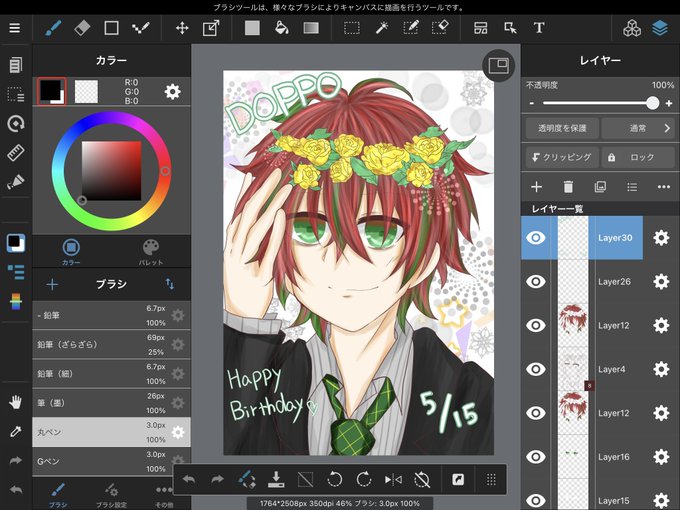This screenshot has height=510, width=680.
Task: Click undo arrow in bottom bar
Action: tap(189, 479)
